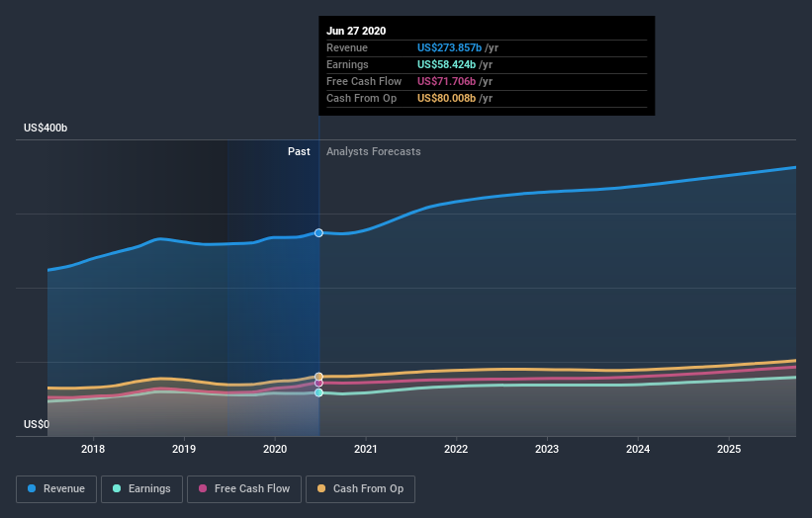Viewport: 812px width, 518px height.
Task: Toggle the Cash From Op legend button
Action: tap(360, 489)
